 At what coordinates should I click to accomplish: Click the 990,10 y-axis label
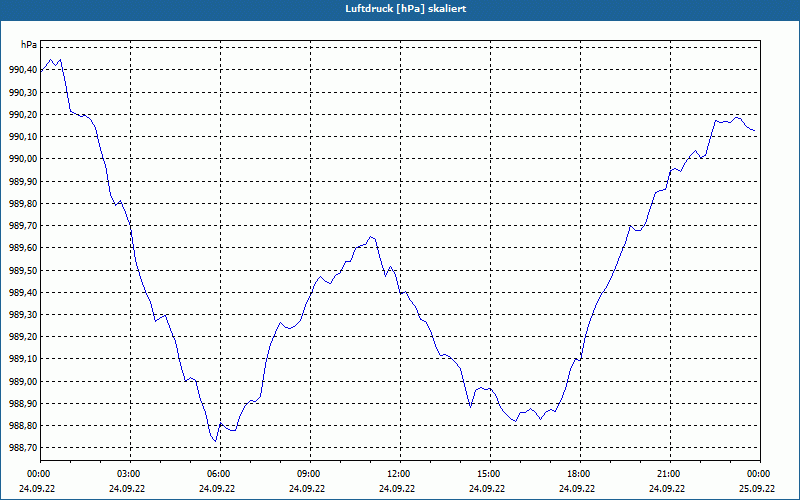(x=23, y=137)
